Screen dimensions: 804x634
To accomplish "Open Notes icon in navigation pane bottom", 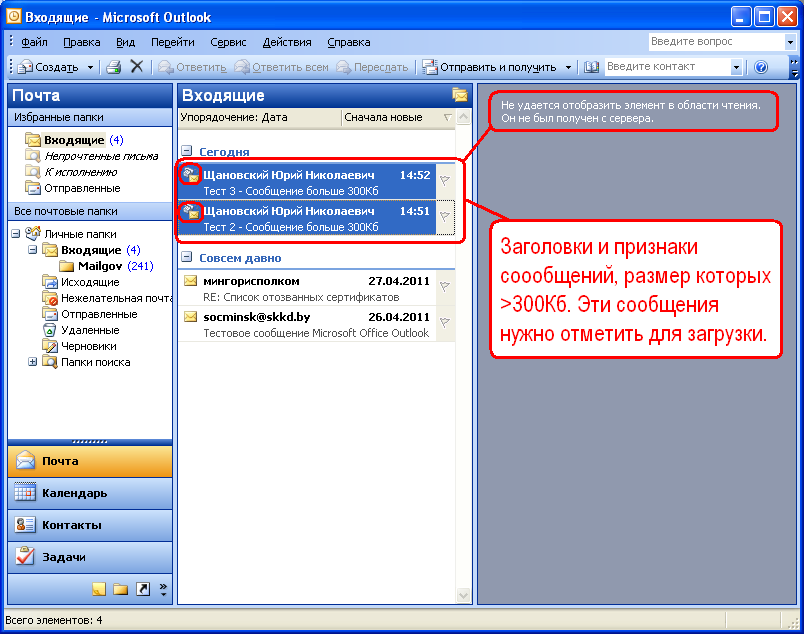I will pyautogui.click(x=99, y=589).
